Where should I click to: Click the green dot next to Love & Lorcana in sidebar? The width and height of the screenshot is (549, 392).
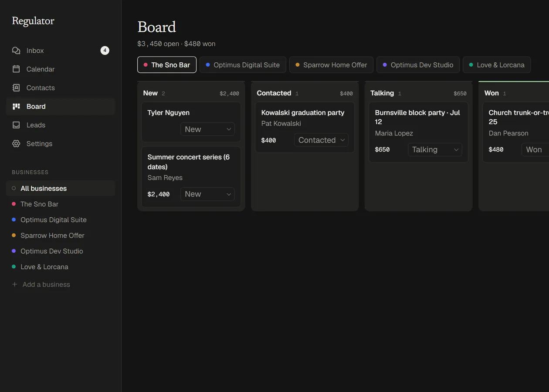[14, 267]
